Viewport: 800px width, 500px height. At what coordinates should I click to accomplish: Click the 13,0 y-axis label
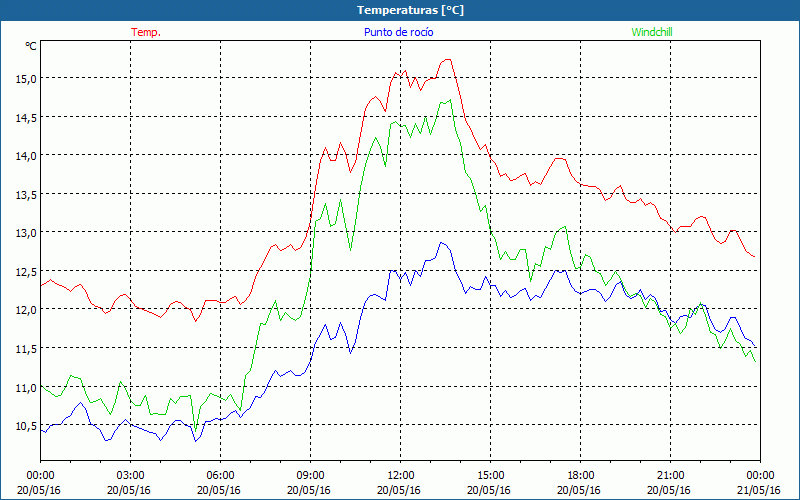point(26,233)
